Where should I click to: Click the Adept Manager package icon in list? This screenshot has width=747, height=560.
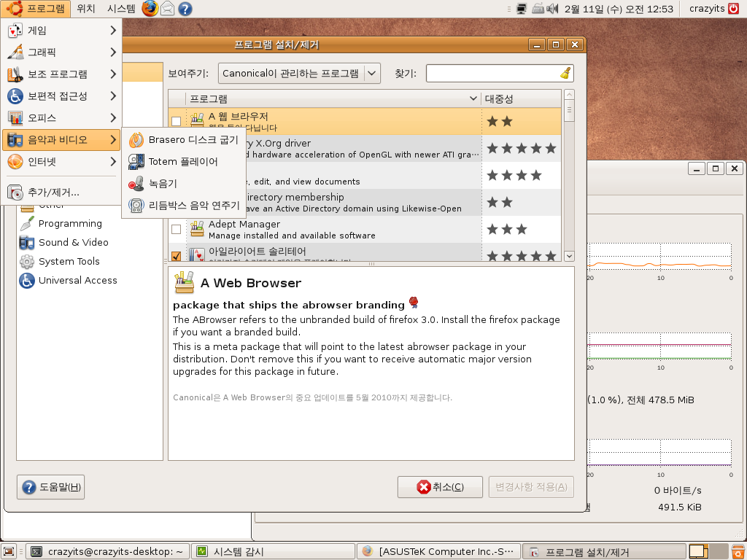click(x=197, y=229)
